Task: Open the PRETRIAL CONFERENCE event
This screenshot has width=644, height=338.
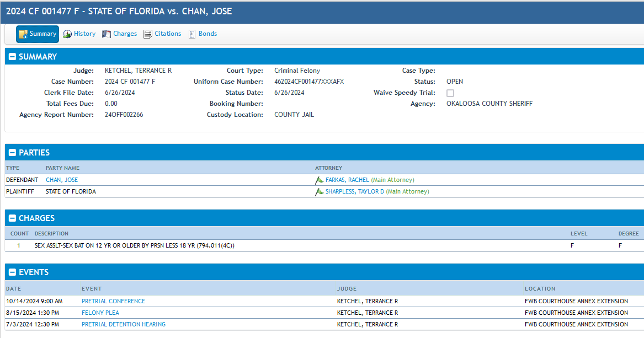Action: click(113, 301)
